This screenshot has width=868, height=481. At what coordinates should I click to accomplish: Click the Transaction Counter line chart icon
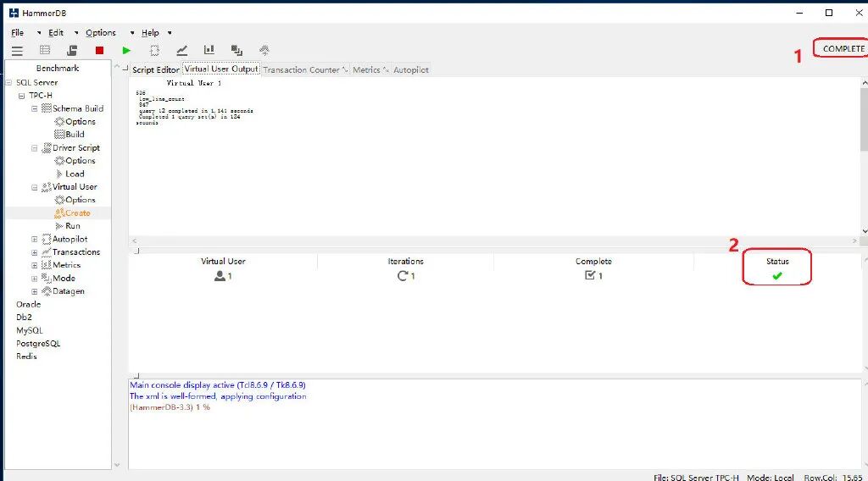coord(181,50)
